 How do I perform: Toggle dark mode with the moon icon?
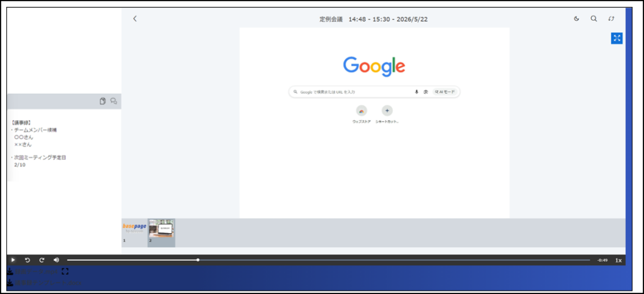click(x=577, y=18)
